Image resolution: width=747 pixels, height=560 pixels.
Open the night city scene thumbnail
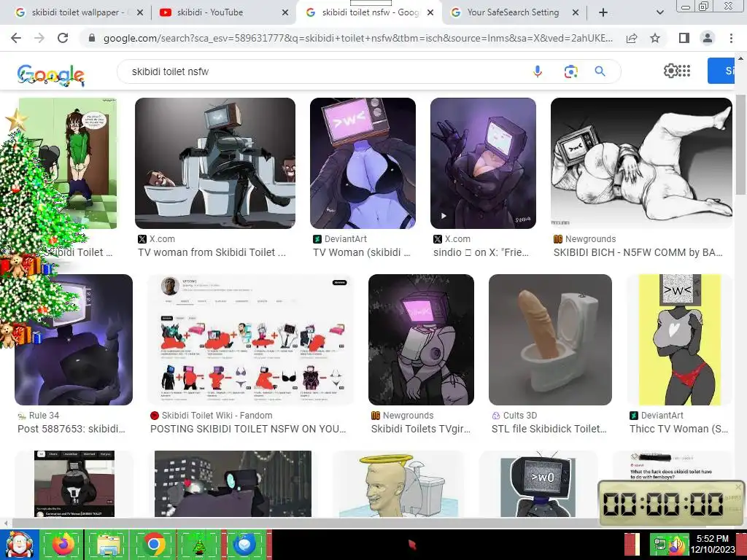tap(233, 484)
